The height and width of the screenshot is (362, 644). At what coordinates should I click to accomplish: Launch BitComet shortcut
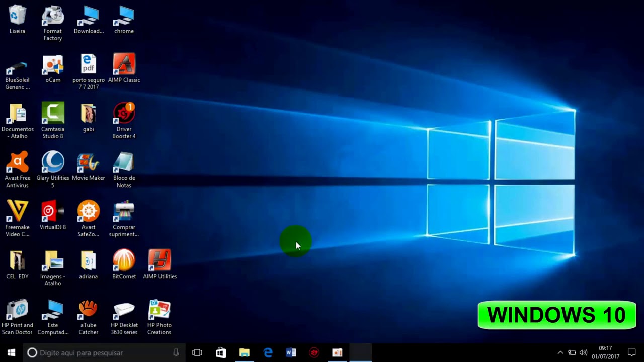[x=124, y=264]
